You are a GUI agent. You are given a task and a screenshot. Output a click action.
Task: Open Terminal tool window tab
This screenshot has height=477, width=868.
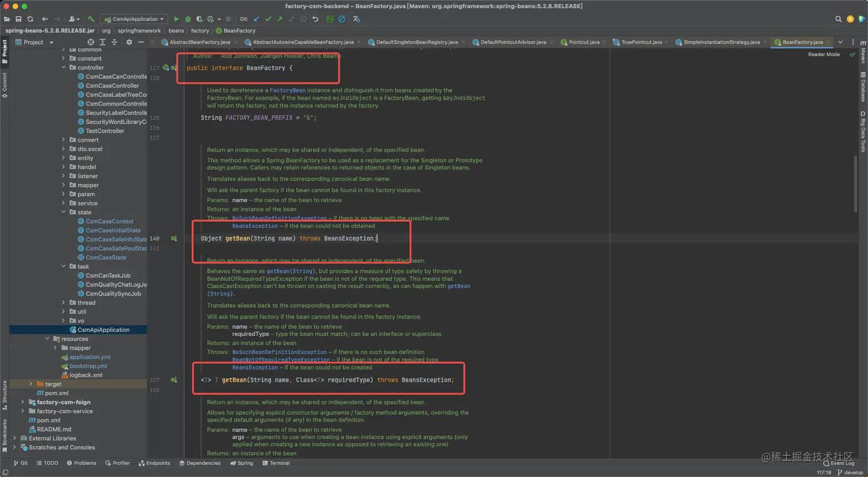(x=276, y=463)
